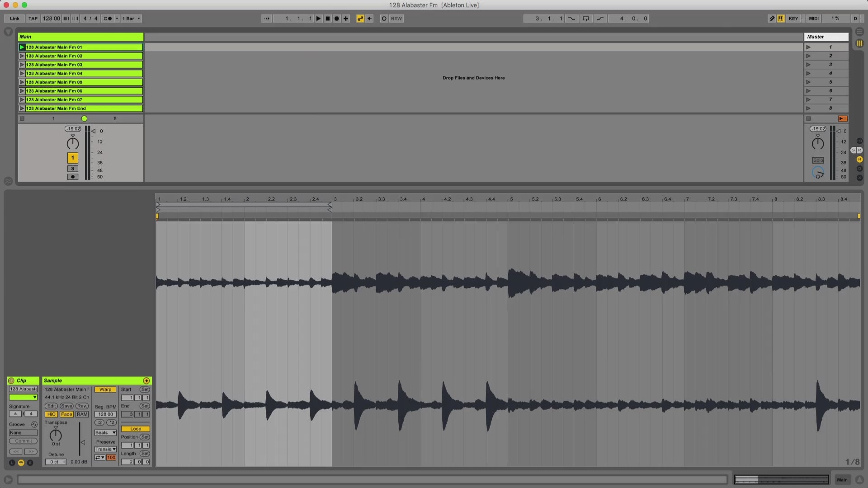This screenshot has width=868, height=488.
Task: Click the Master Solo button
Action: pos(818,160)
